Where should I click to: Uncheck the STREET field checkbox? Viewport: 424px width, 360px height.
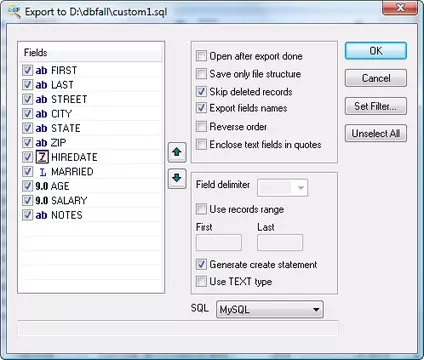point(27,99)
